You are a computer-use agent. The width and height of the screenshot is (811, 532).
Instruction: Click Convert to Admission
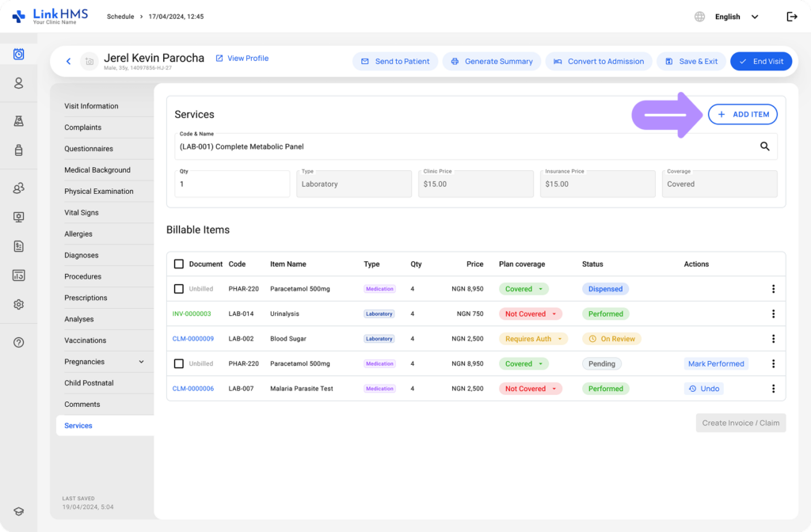coord(599,62)
